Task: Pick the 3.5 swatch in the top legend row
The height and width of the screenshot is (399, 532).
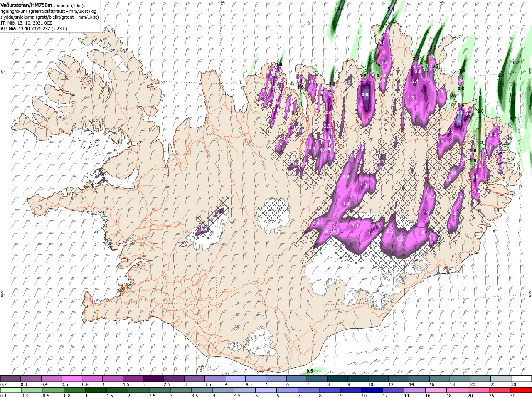Action: click(215, 379)
